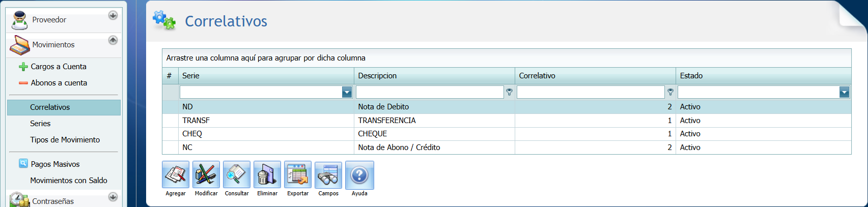This screenshot has width=868, height=207.
Task: Open Abonos a cuenta in sidebar
Action: pos(59,83)
